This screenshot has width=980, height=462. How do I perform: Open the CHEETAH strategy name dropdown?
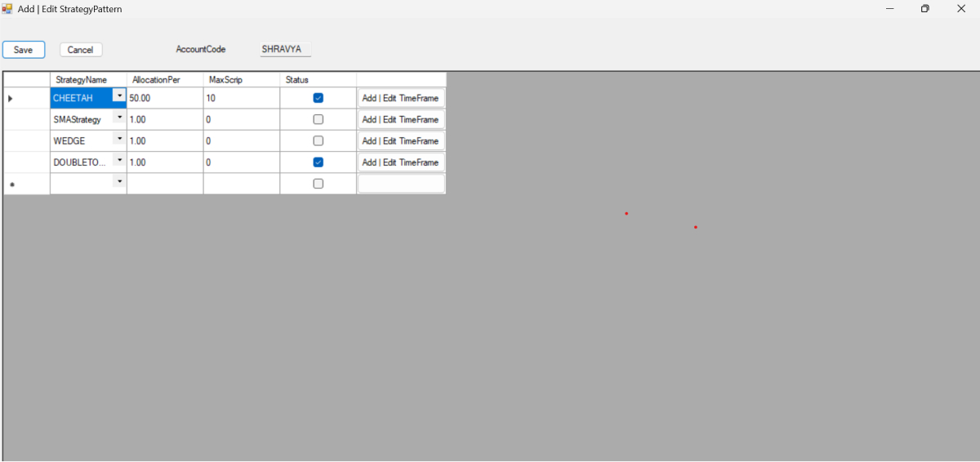(x=119, y=96)
